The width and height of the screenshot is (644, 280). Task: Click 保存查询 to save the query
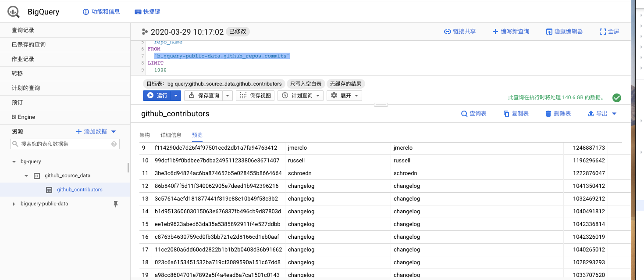(204, 96)
